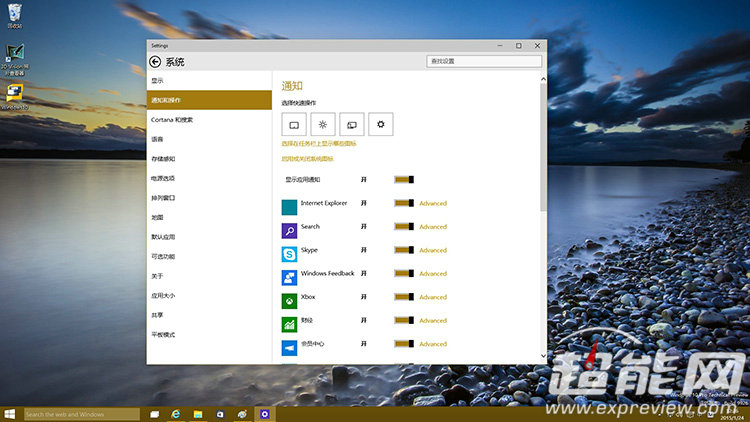Select the tablet mode quick action tile
Viewport: 750px width, 422px height.
[294, 124]
